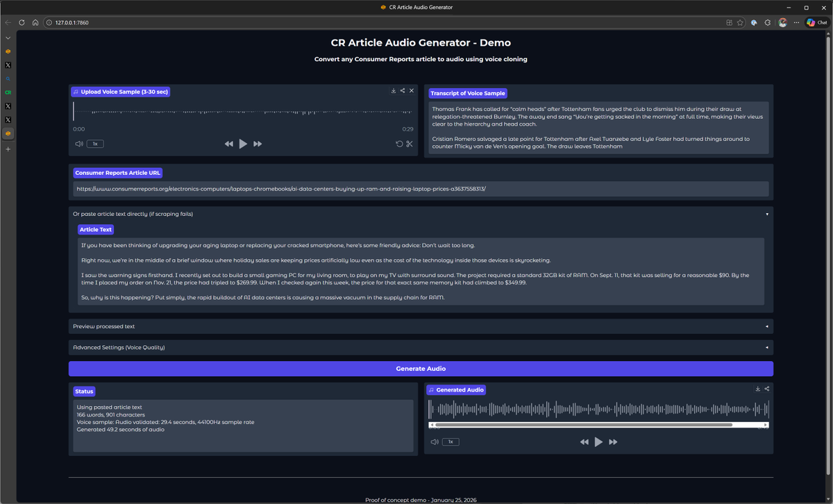Screen dimensions: 833x504
Task: Click the Transcript of Voice Sample textbox
Action: click(x=598, y=127)
